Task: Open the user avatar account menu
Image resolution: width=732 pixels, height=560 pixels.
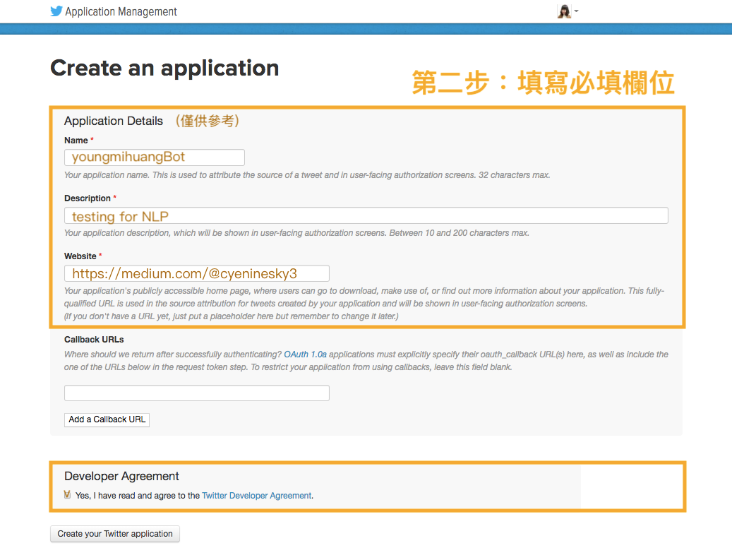Action: 568,11
